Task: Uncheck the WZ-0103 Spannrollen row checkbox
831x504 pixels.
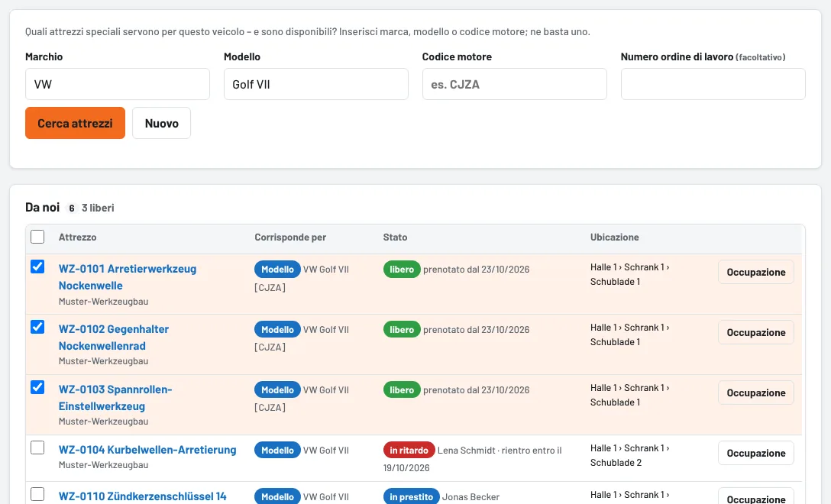Action: [x=37, y=387]
